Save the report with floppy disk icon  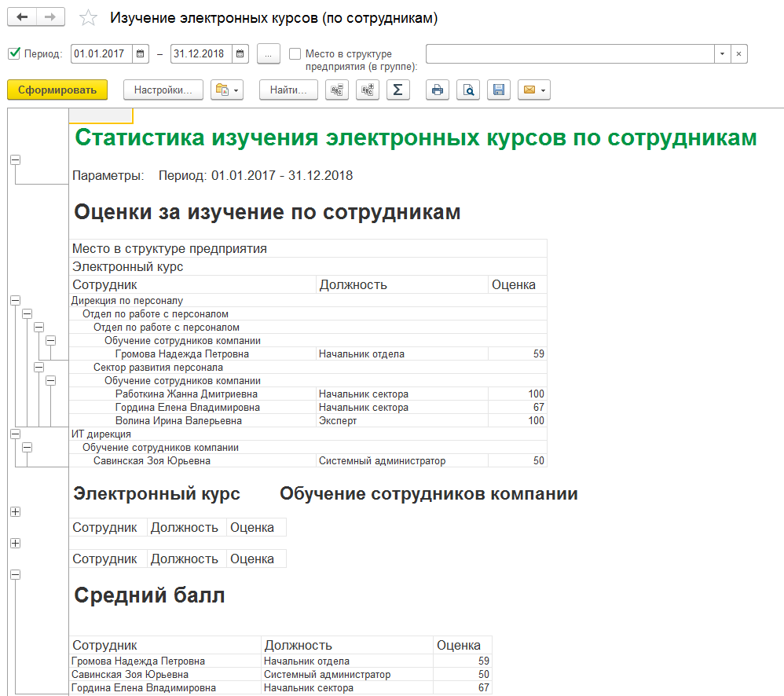point(498,90)
